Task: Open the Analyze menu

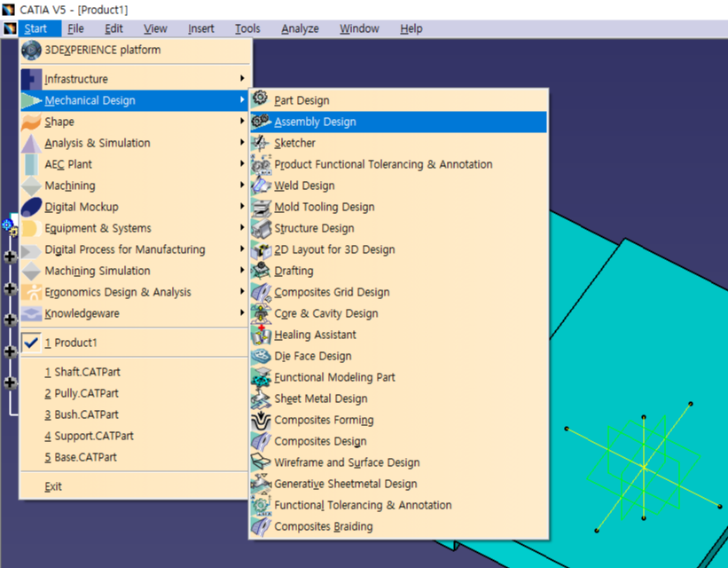Action: (x=300, y=28)
